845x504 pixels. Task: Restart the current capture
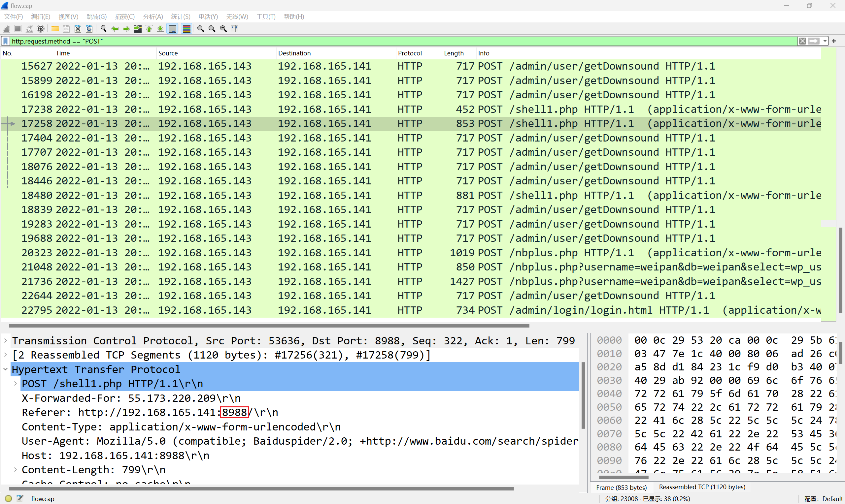[30, 29]
